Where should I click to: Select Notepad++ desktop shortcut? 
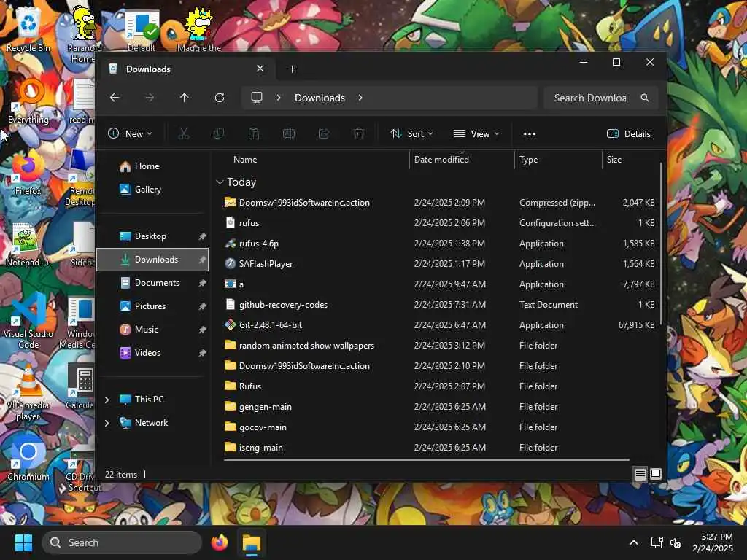pyautogui.click(x=28, y=246)
